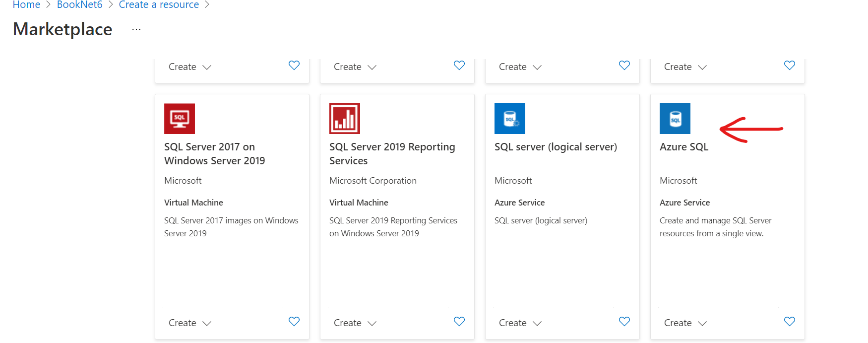Favorite the SQL server (logical server) card
The image size is (868, 343).
click(624, 322)
